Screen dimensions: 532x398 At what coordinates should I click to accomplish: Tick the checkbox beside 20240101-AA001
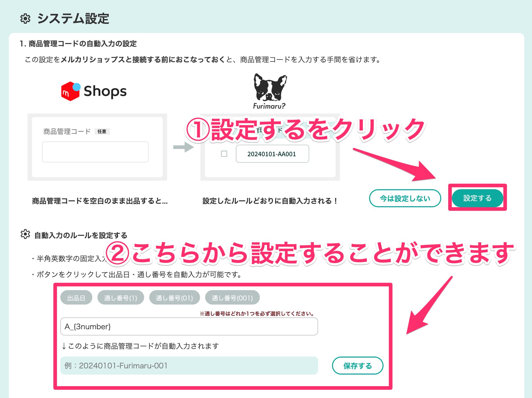click(224, 154)
